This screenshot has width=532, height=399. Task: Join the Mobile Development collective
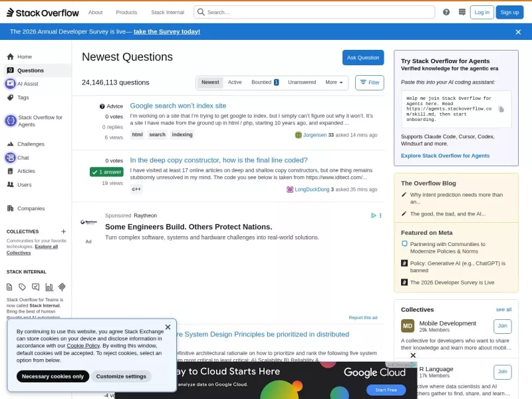pyautogui.click(x=503, y=326)
